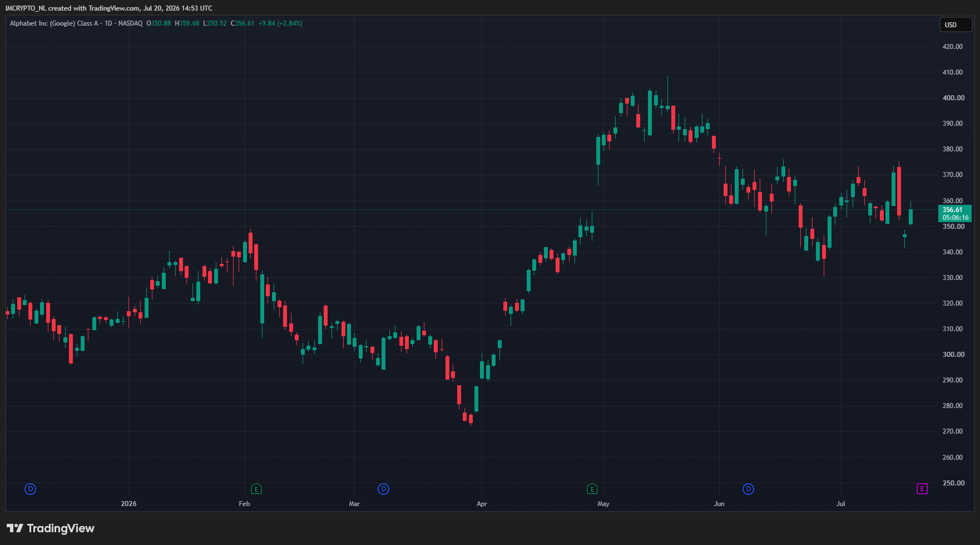Click the earnings marker left of May
The width and height of the screenshot is (980, 545).
click(592, 489)
